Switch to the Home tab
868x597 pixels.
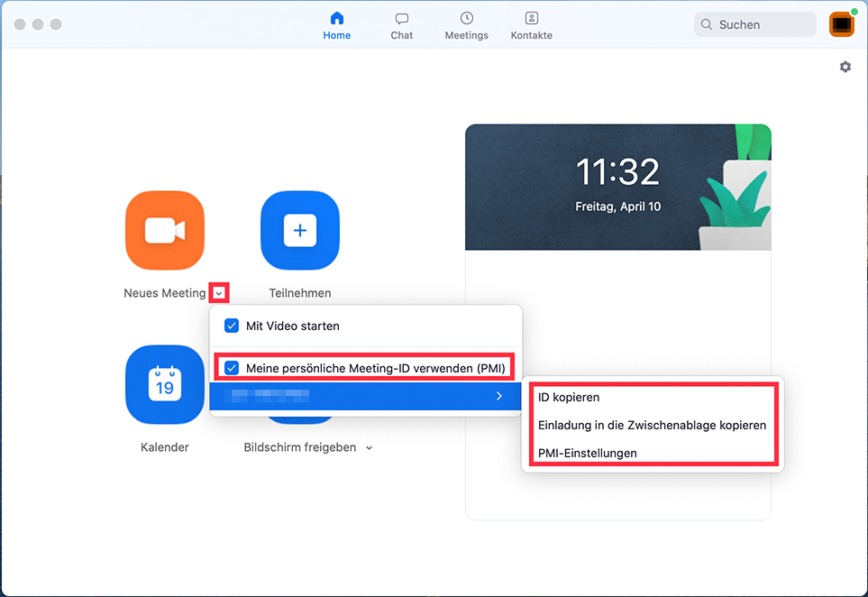336,26
